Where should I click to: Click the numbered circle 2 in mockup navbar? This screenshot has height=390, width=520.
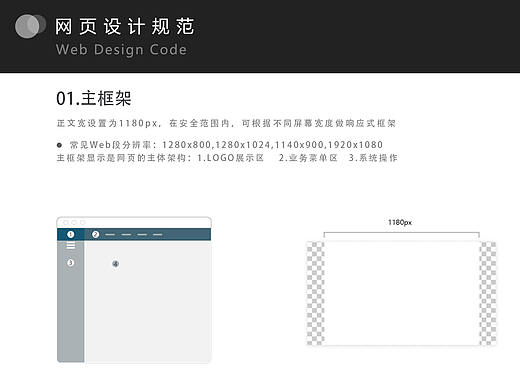[x=96, y=234]
